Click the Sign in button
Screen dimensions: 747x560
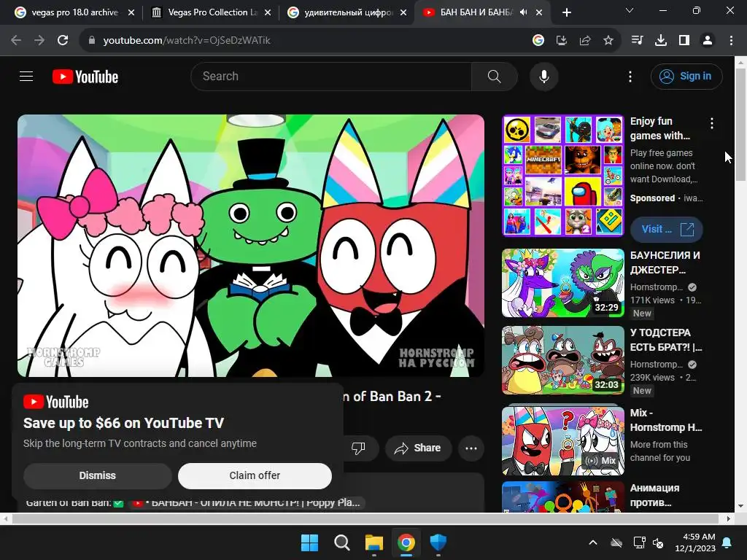(686, 76)
